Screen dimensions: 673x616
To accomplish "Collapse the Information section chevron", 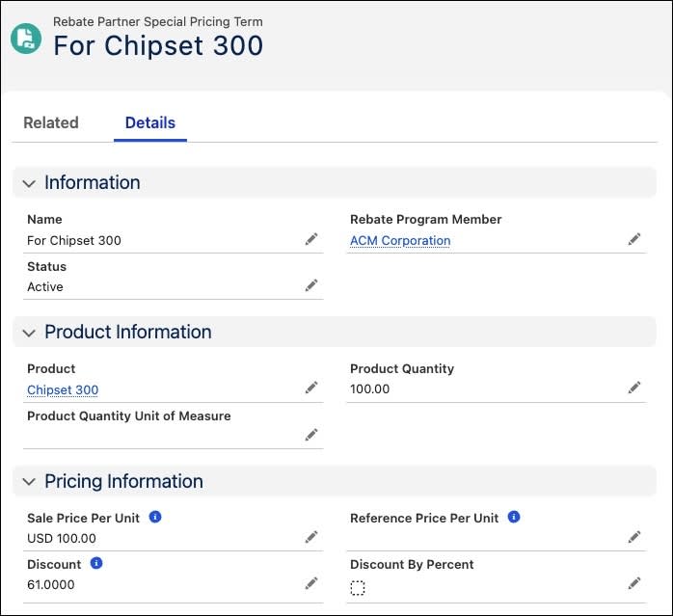I will 29,184.
